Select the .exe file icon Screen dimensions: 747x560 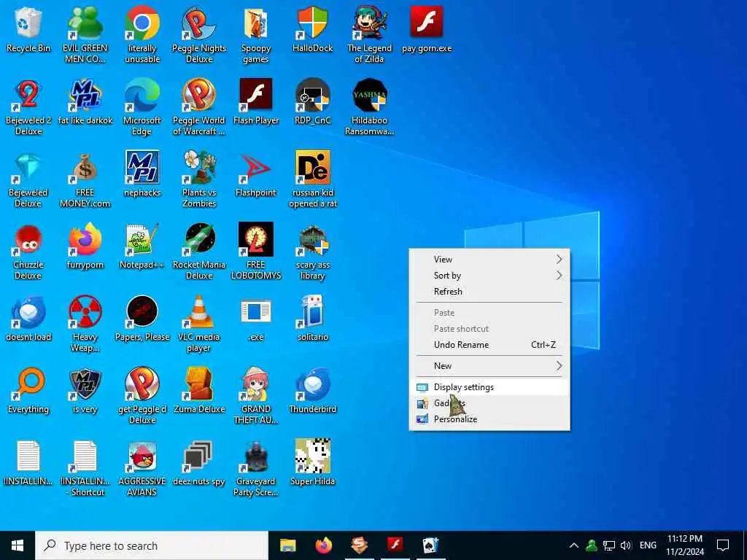256,319
